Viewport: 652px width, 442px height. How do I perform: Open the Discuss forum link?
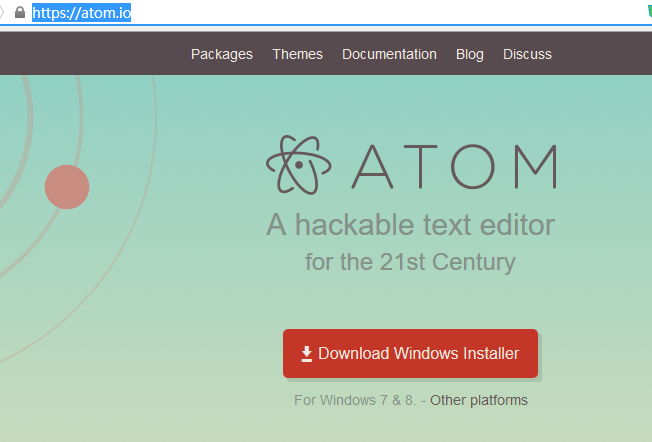527,54
